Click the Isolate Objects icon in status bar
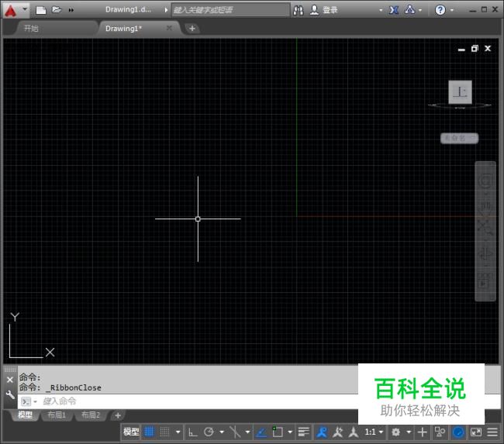 [x=440, y=432]
